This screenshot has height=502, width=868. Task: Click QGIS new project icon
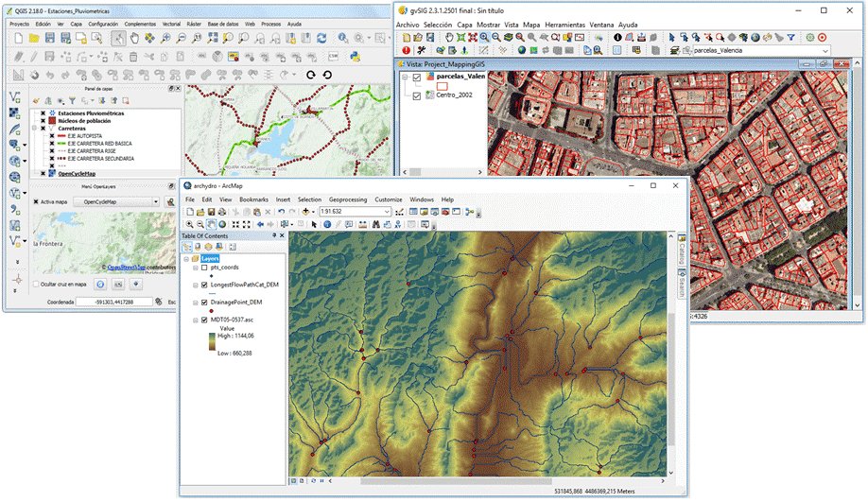click(x=19, y=38)
